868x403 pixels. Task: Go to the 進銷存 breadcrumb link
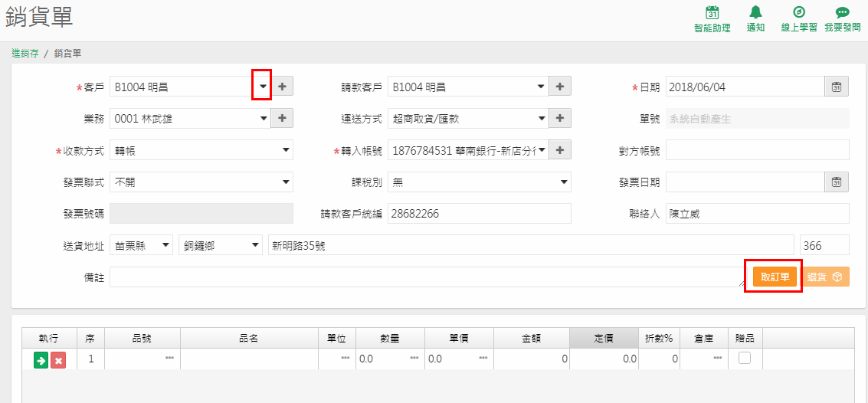(25, 54)
